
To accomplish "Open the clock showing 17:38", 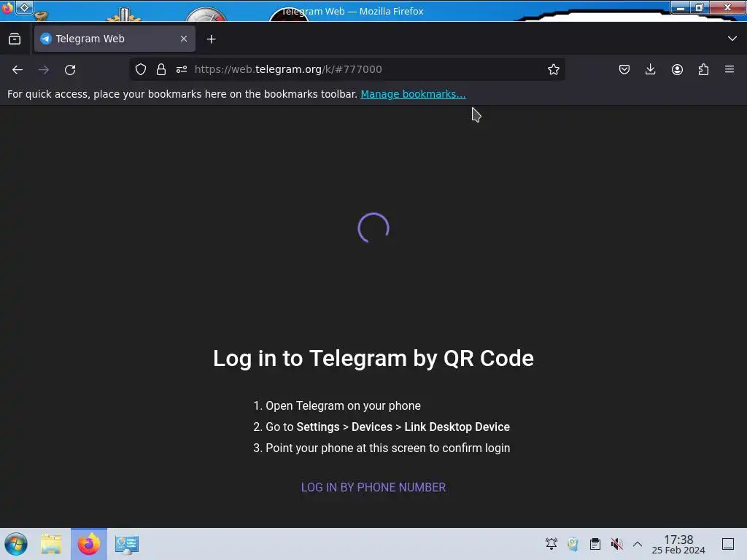I will 678,544.
